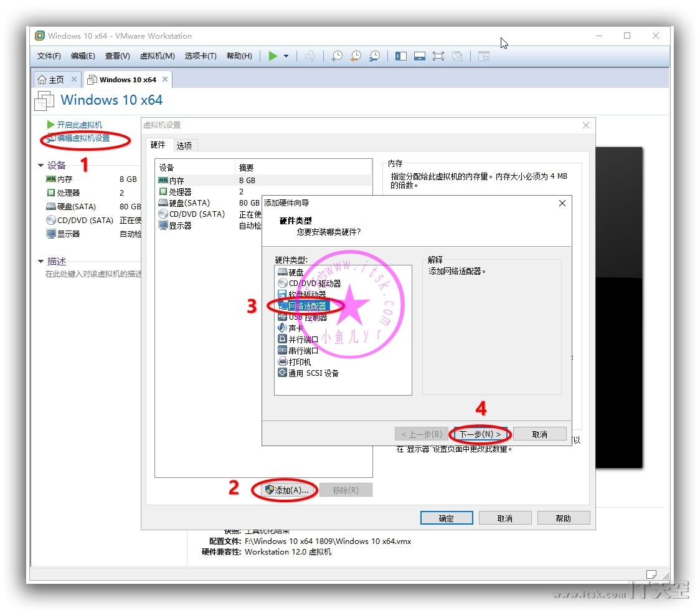Click the 上一步(B) button in the wizard

pyautogui.click(x=422, y=434)
